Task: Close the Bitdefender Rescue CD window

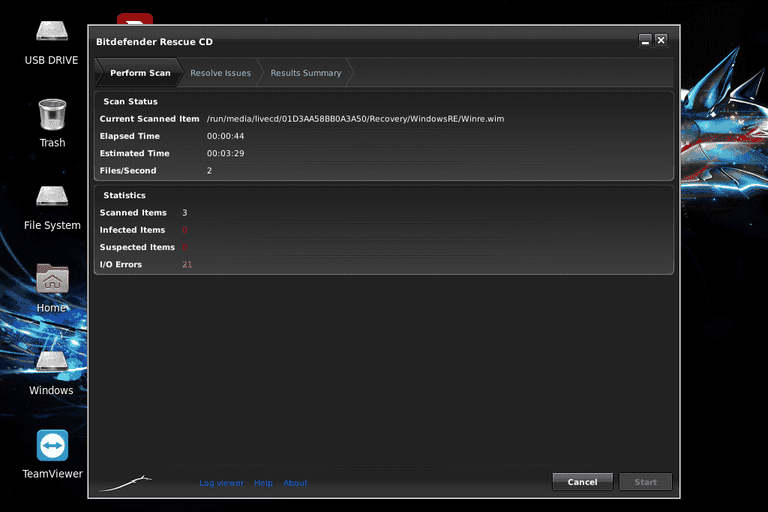Action: pos(661,40)
